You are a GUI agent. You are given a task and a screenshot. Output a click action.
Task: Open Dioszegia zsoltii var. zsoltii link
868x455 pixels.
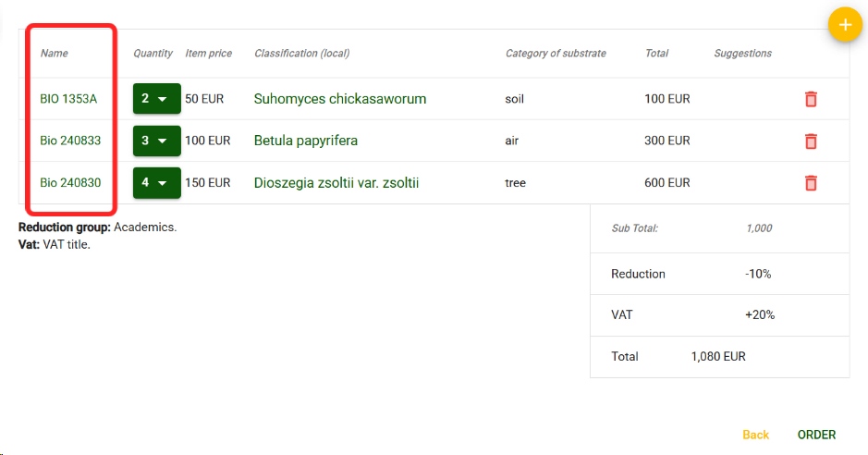[x=336, y=183]
